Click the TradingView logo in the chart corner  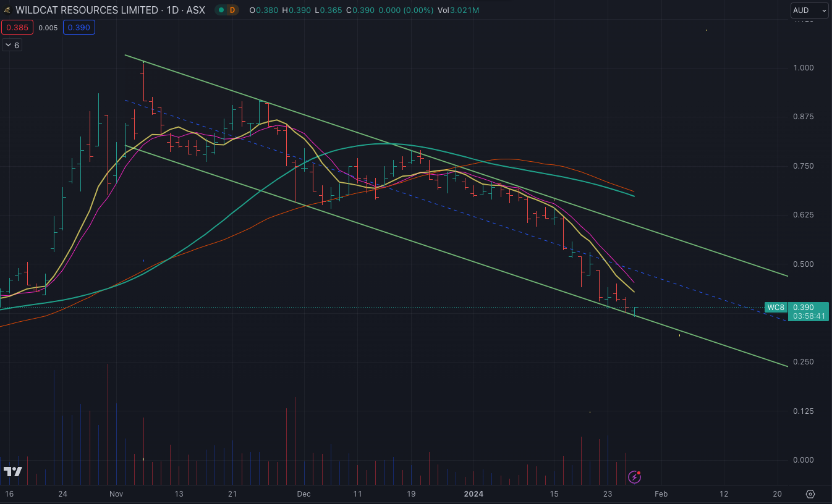(x=12, y=471)
